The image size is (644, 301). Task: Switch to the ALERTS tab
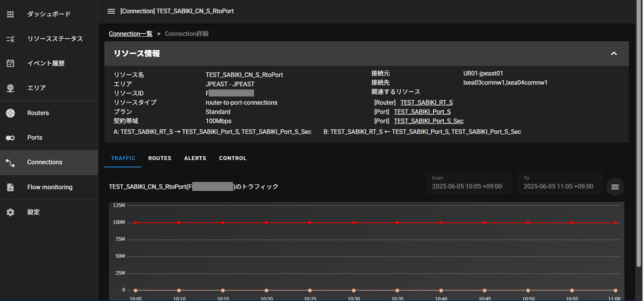[195, 158]
